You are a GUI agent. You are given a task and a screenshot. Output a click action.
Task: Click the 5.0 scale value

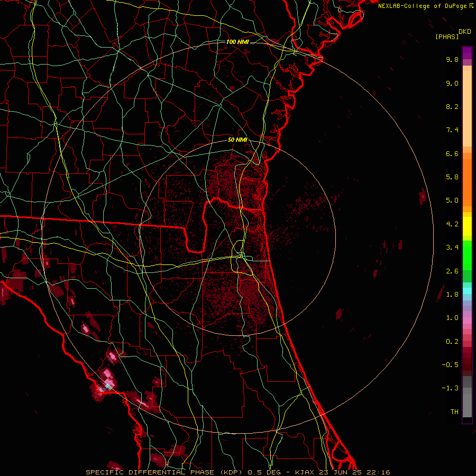click(x=452, y=200)
